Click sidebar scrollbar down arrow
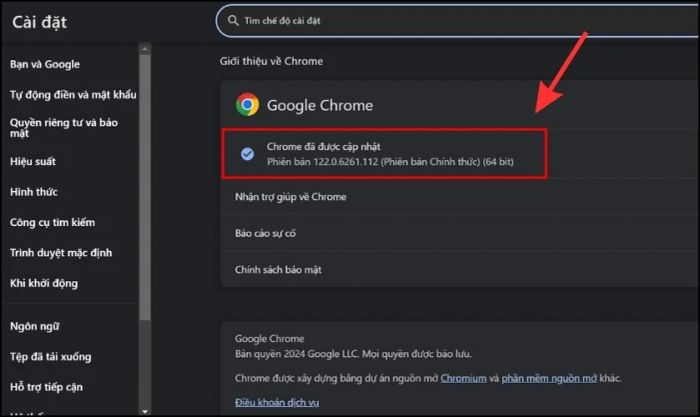The width and height of the screenshot is (700, 417). [145, 411]
